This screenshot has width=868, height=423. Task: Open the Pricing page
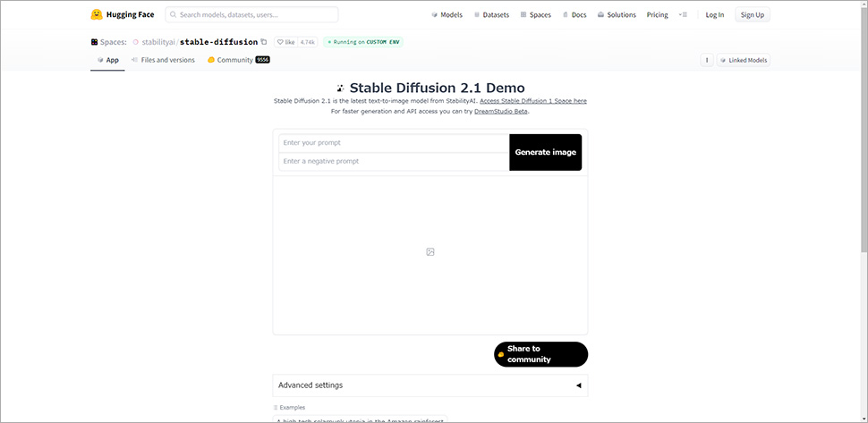657,15
